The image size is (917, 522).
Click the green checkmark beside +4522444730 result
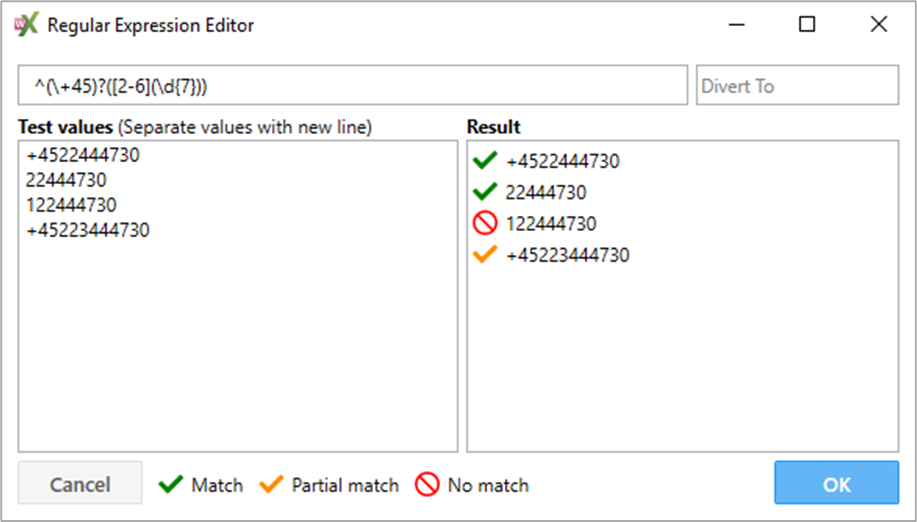tap(485, 160)
